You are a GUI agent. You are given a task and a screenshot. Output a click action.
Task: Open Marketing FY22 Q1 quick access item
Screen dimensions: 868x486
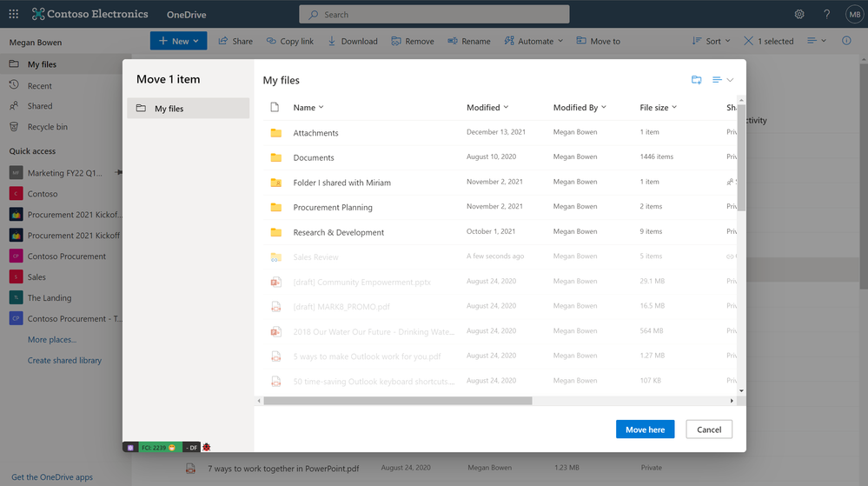click(65, 173)
